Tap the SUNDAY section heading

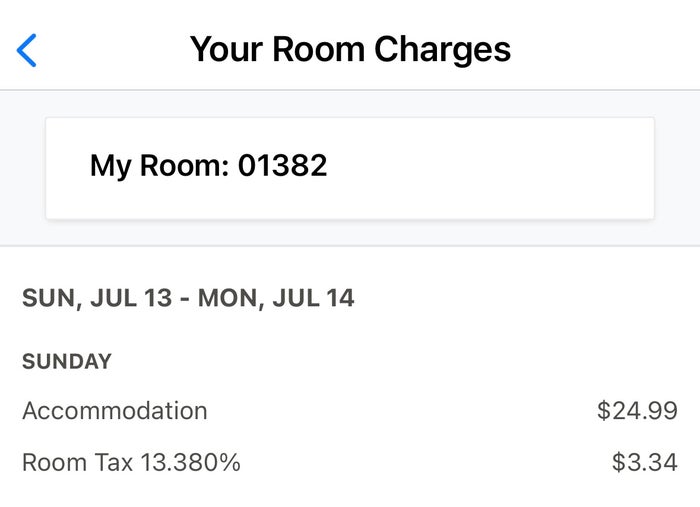[x=67, y=362]
